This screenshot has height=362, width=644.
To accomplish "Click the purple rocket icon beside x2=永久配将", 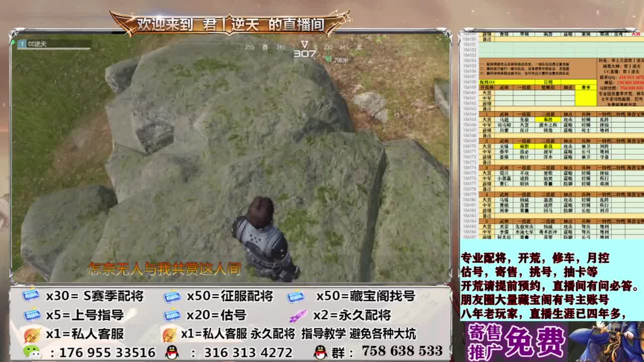I will point(297,316).
